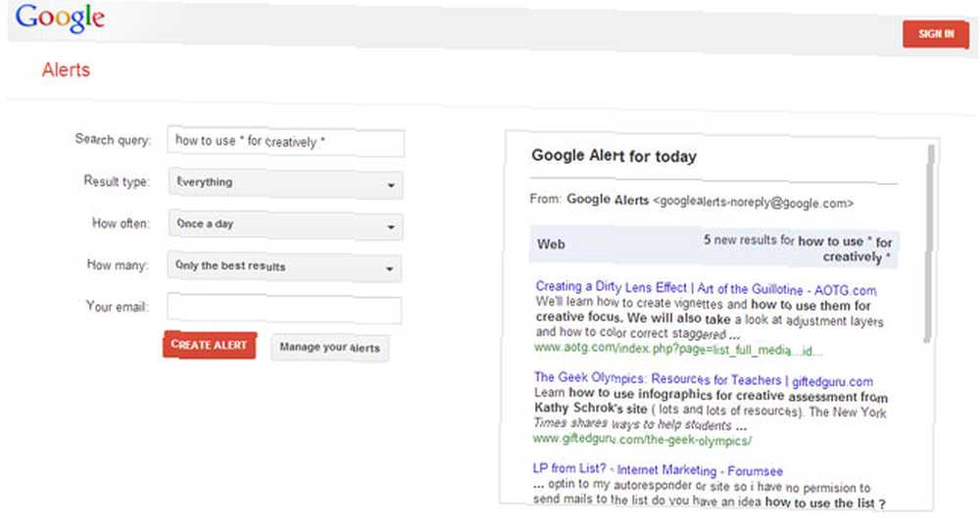Screen dimensions: 980x530
Task: Click the Search query label
Action: [x=113, y=139]
